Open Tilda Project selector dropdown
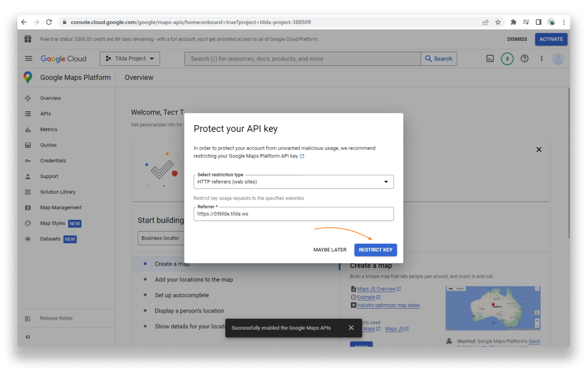 [x=130, y=59]
